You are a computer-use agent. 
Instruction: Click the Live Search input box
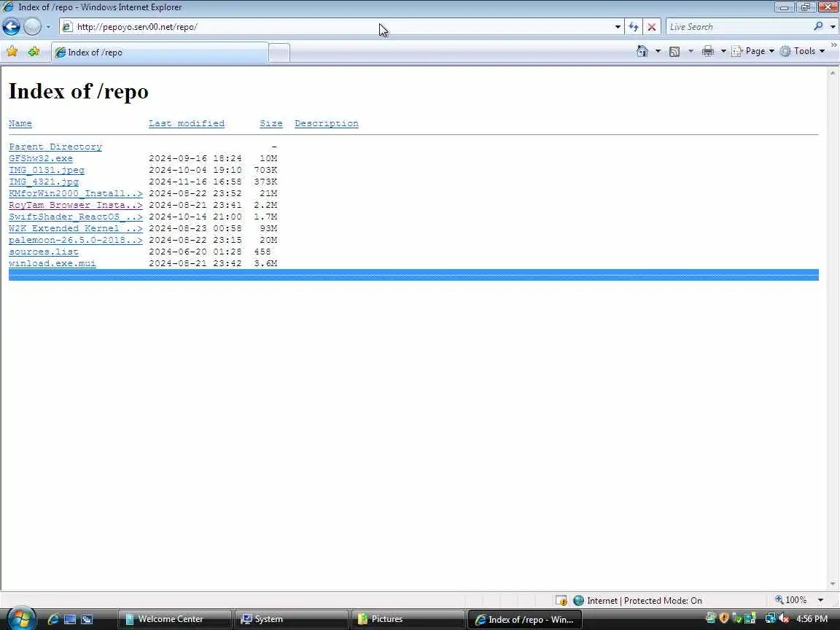coord(739,27)
